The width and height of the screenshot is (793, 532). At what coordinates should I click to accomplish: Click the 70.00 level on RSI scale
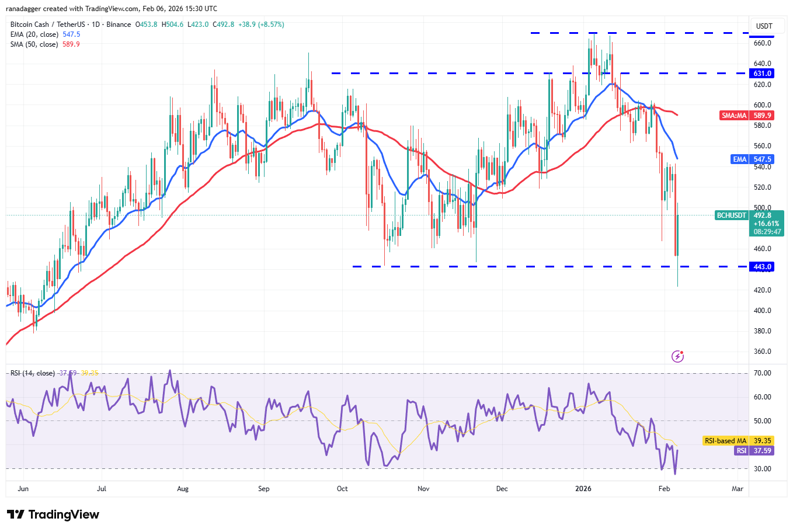click(x=762, y=373)
